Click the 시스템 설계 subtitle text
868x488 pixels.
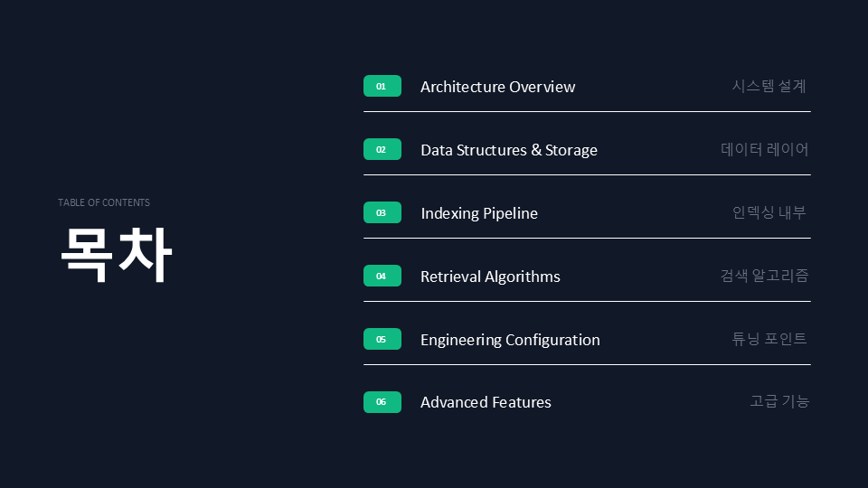tap(769, 87)
